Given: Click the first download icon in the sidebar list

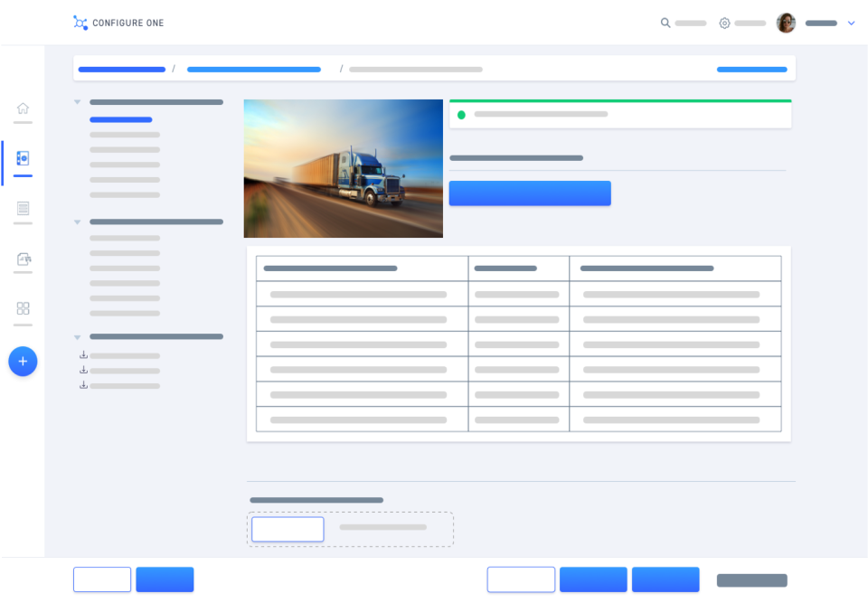Looking at the screenshot, I should (83, 354).
